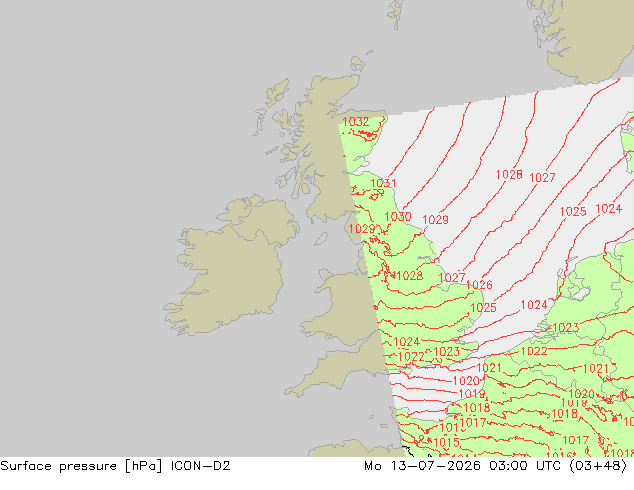
Task: Click the 1019 pressure label
Action: pyautogui.click(x=472, y=393)
